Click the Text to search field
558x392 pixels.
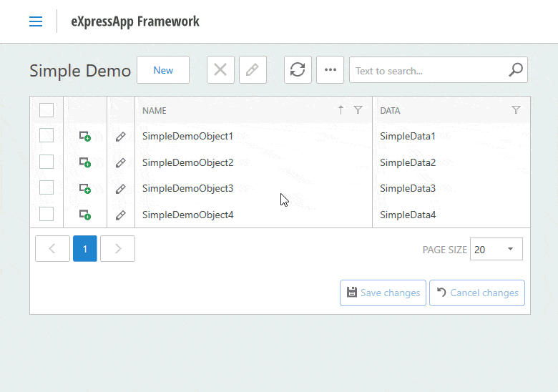coord(428,70)
